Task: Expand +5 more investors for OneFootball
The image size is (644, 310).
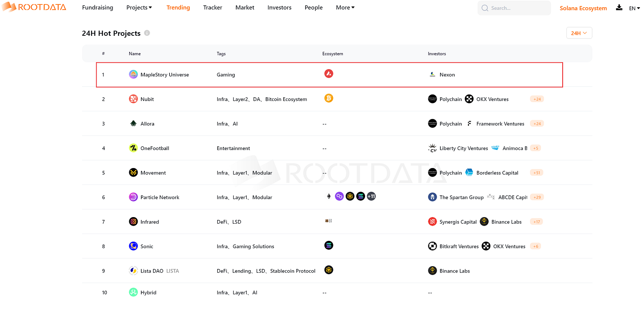Action: (535, 148)
